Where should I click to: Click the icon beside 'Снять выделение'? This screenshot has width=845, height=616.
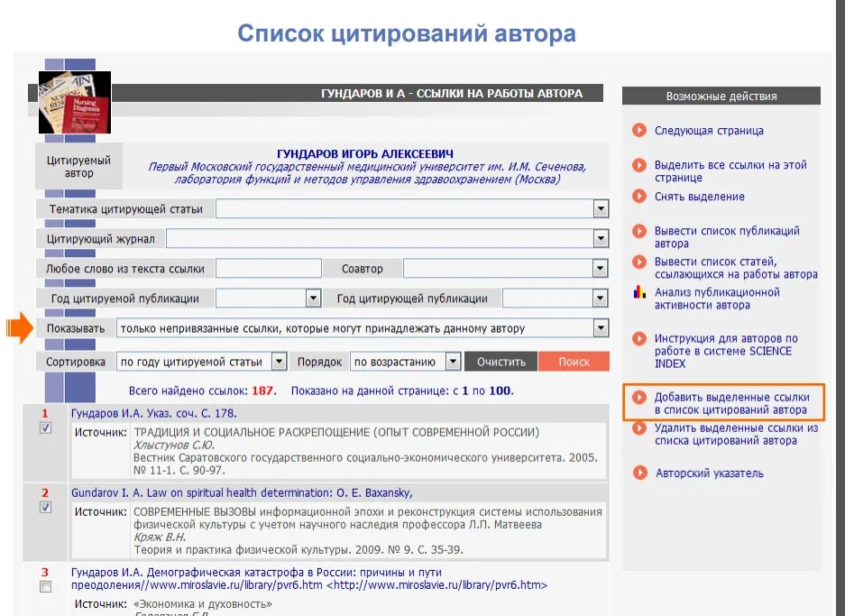tap(639, 197)
